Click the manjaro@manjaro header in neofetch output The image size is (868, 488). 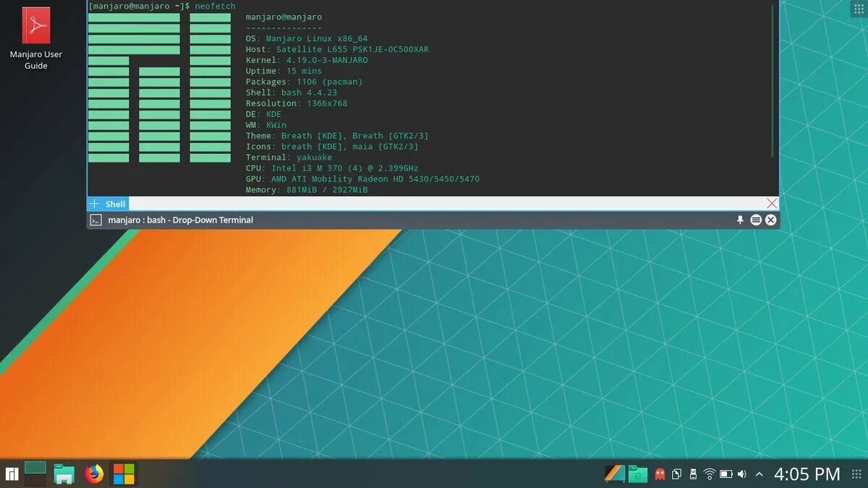[x=284, y=17]
